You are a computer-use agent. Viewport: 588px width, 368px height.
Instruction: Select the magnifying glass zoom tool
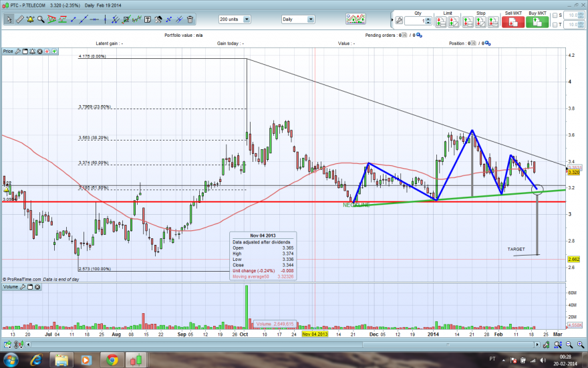pos(41,19)
